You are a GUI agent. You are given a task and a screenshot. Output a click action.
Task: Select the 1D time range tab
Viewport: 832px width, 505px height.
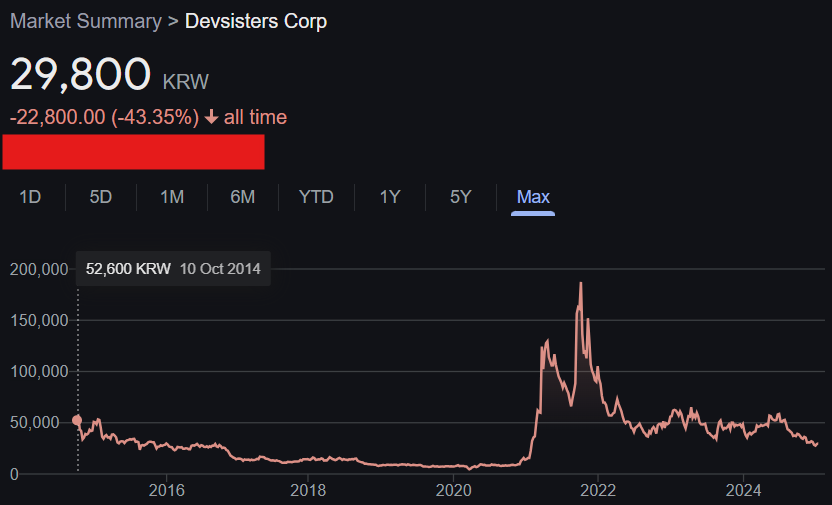click(x=30, y=197)
